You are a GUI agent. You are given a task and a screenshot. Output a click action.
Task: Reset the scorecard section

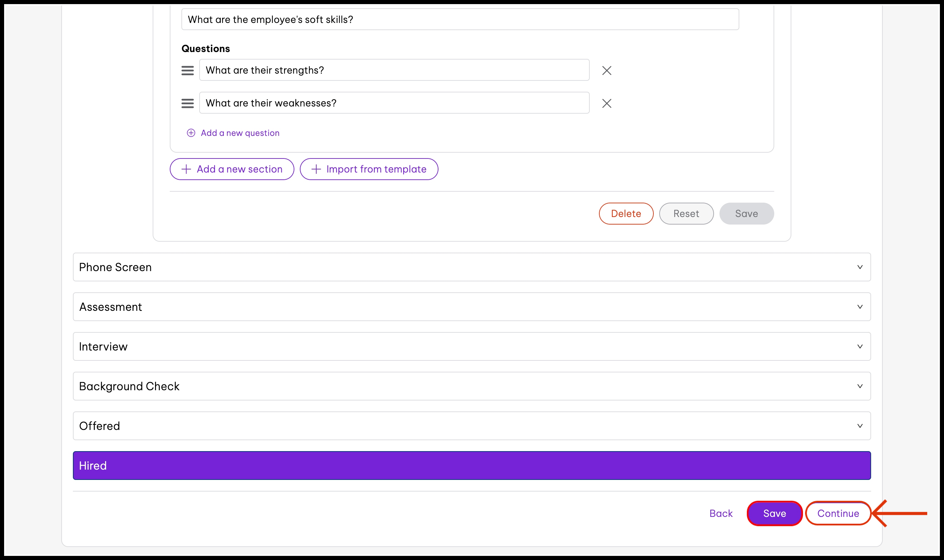click(x=686, y=214)
